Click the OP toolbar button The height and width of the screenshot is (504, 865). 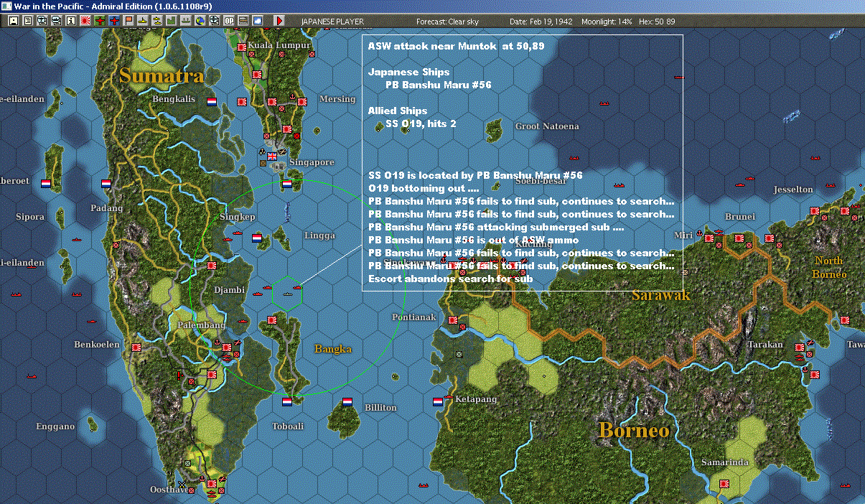coord(228,21)
